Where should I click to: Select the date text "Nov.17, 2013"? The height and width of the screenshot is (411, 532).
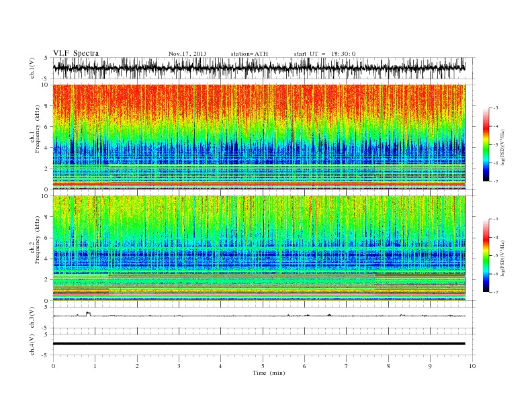tap(187, 54)
